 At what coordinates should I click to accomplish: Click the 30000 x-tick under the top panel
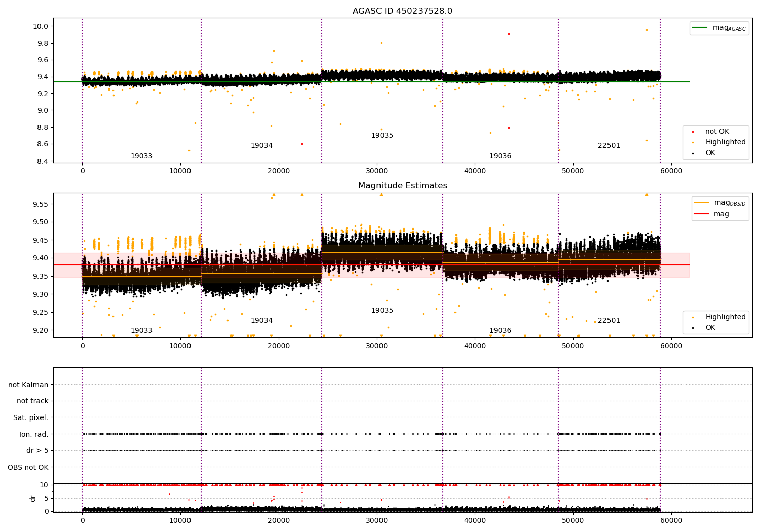coord(376,171)
